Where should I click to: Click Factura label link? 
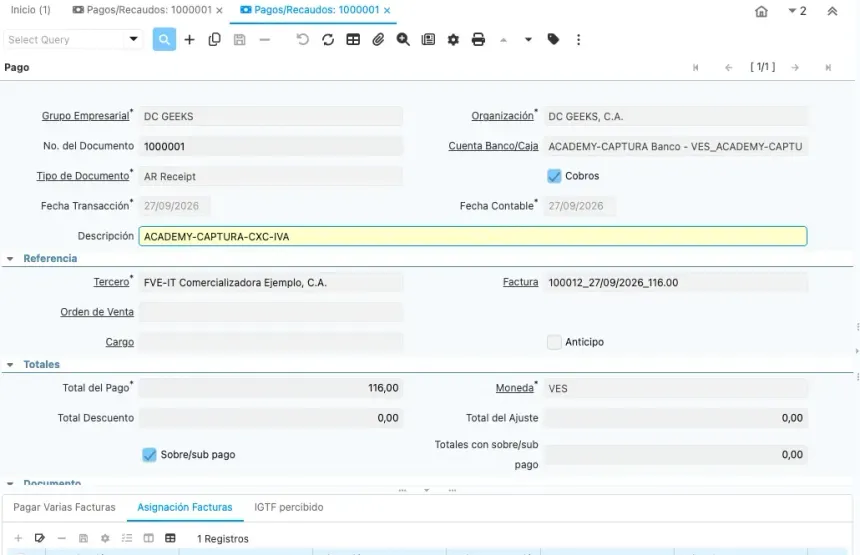520,282
